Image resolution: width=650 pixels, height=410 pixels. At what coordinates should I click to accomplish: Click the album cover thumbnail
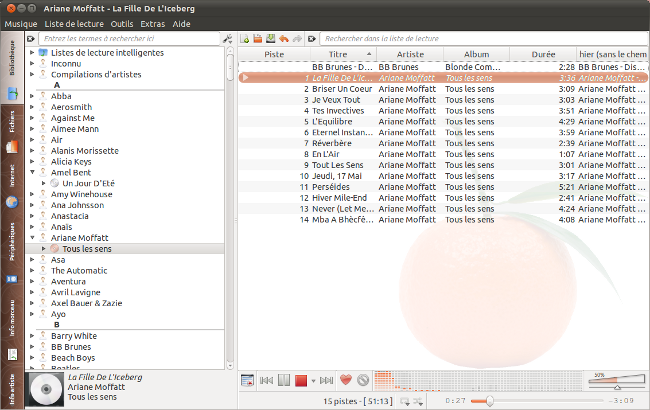[46, 389]
